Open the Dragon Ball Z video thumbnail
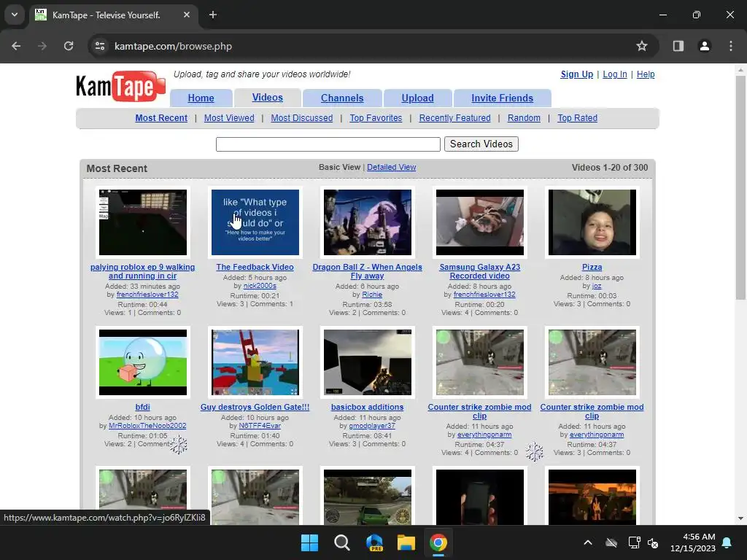The height and width of the screenshot is (560, 747). point(368,222)
